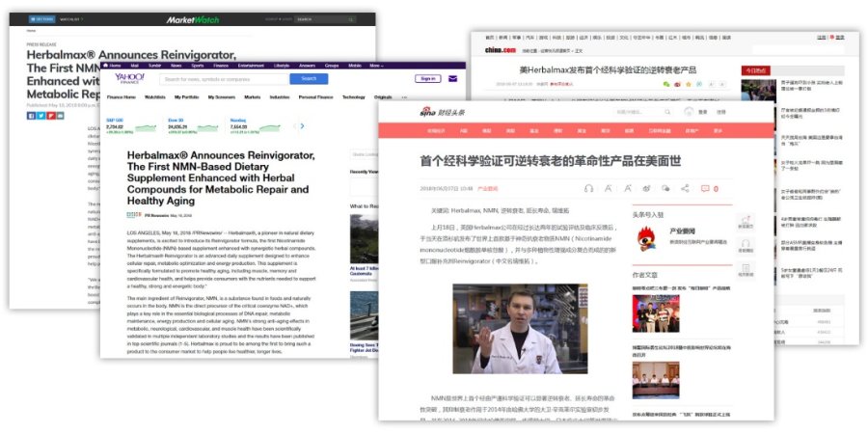Open Mail in Yahoo top bar
The image size is (868, 434).
(x=136, y=66)
